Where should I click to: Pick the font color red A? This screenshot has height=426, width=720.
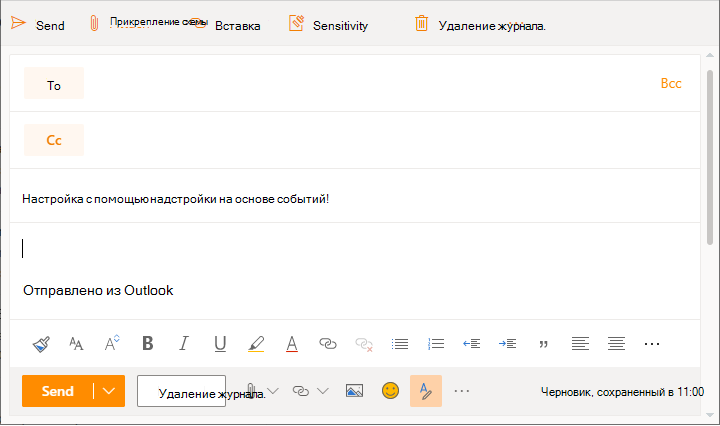292,344
